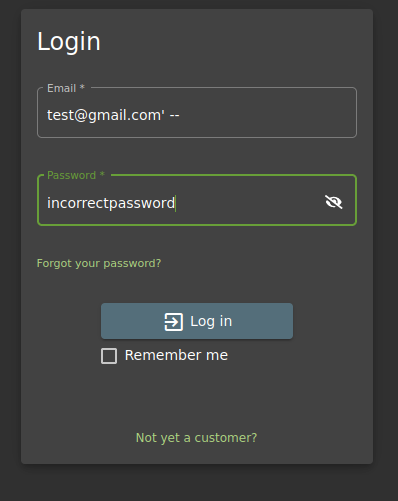The image size is (398, 501).
Task: Toggle password visibility with the crossed-eye icon
Action: 333,202
